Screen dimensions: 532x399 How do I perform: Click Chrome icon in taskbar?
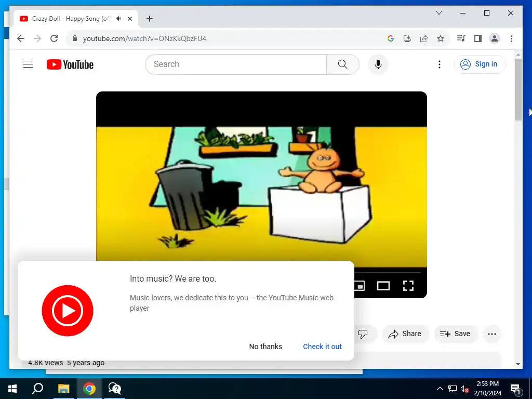coord(89,389)
